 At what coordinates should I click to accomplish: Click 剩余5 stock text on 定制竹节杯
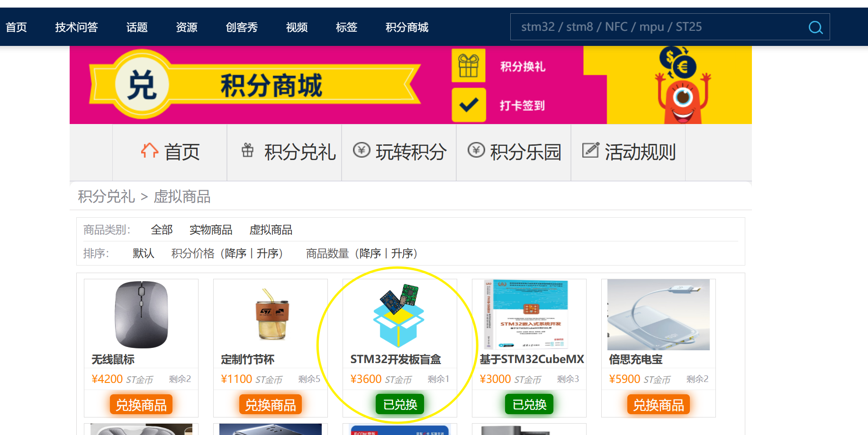(x=309, y=379)
